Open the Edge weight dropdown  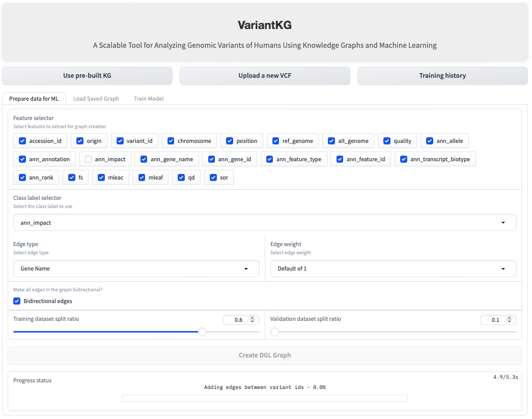[393, 268]
